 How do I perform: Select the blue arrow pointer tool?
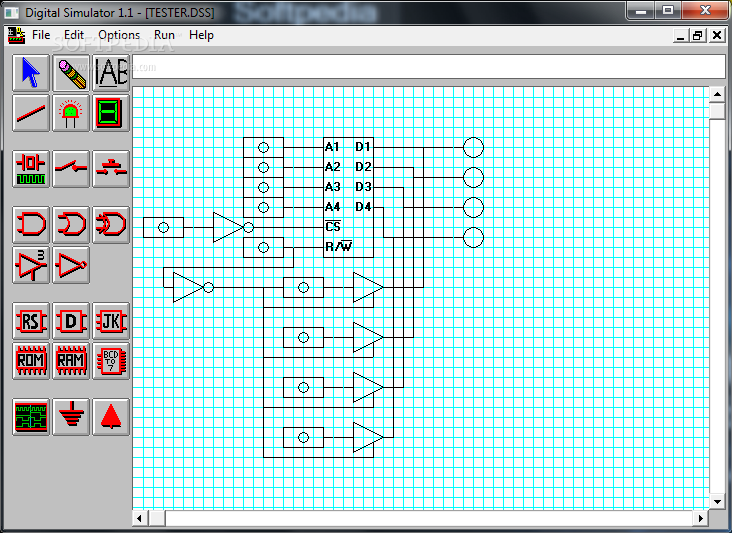[31, 73]
